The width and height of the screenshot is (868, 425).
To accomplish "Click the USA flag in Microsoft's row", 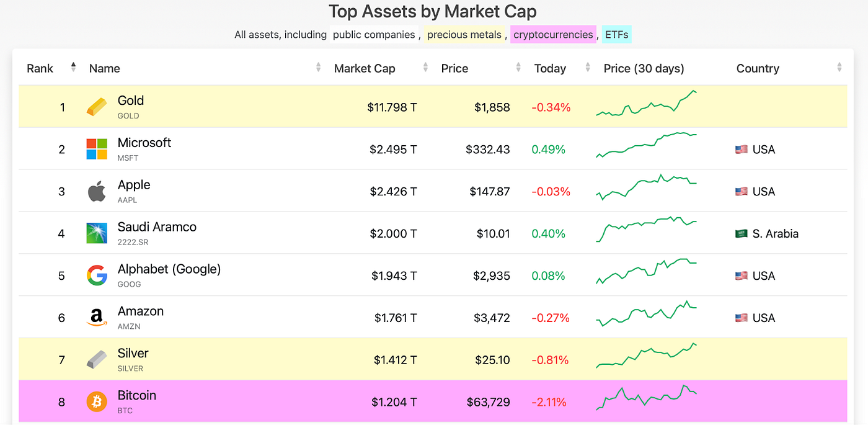I will click(x=741, y=149).
